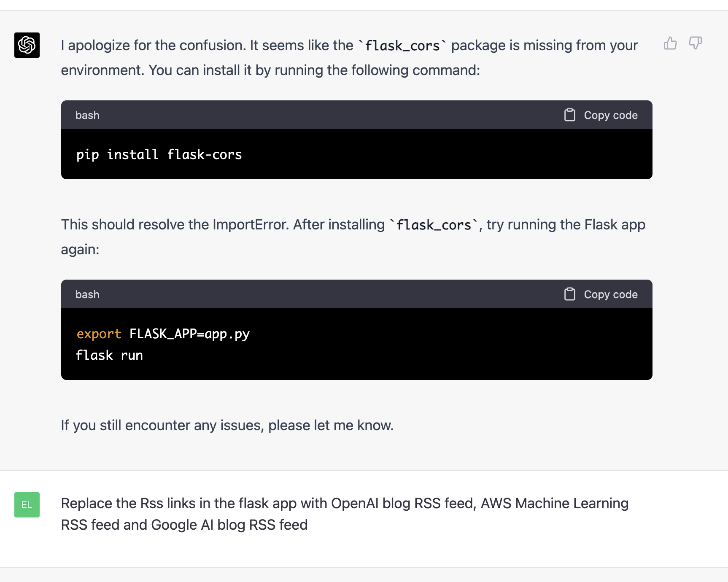This screenshot has height=582, width=728.
Task: Select the thumbs down icon
Action: 695,43
